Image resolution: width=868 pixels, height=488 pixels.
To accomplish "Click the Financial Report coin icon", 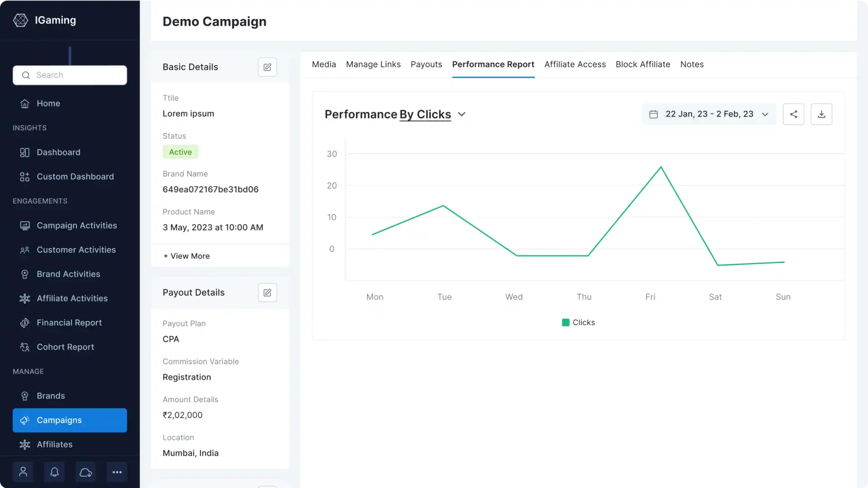I will [25, 323].
